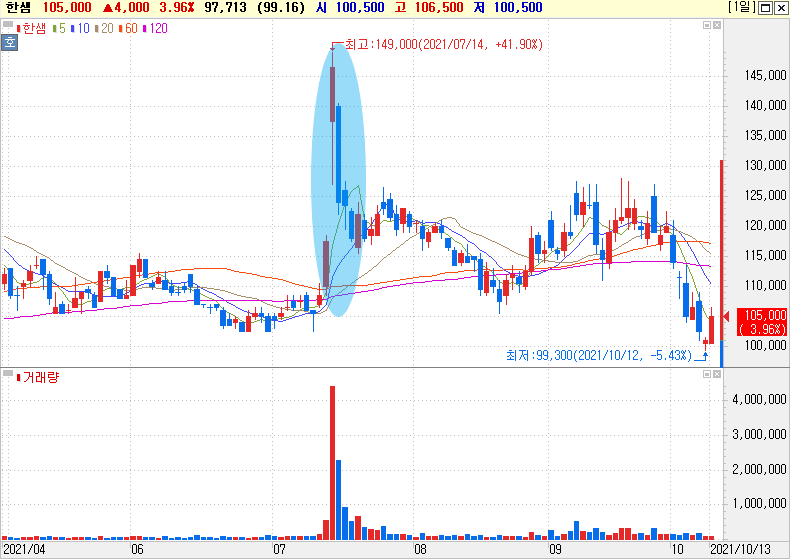The width and height of the screenshot is (790, 559).
Task: Click the 125,000 price axis label
Action: pyautogui.click(x=765, y=195)
